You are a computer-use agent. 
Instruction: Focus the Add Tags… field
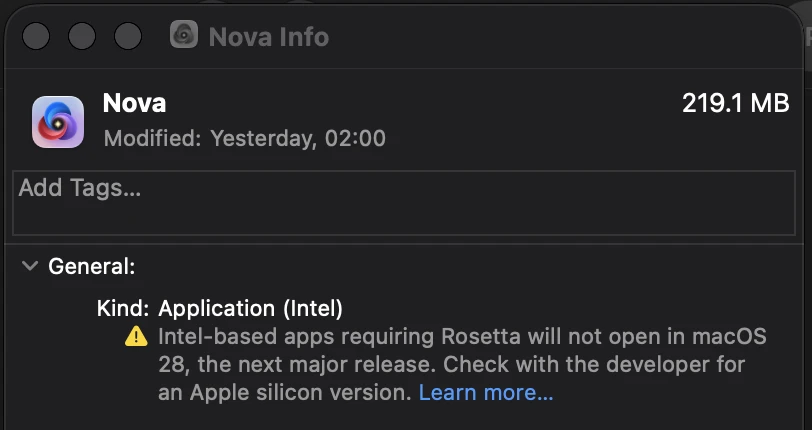point(404,203)
